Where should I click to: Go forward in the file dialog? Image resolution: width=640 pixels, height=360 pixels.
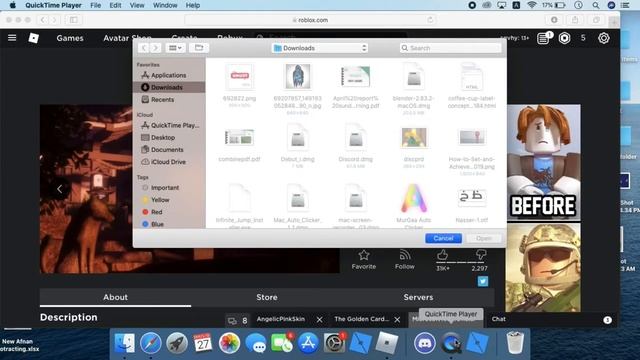[156, 48]
